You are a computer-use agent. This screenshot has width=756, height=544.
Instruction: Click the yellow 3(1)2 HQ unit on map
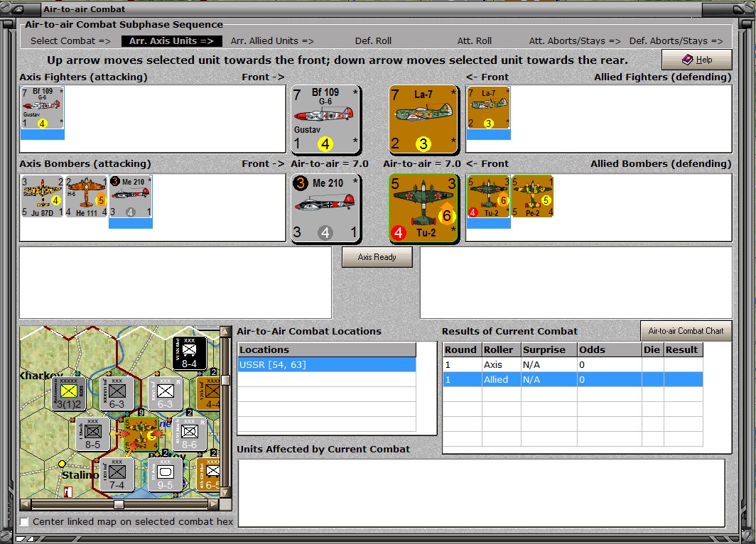click(69, 393)
